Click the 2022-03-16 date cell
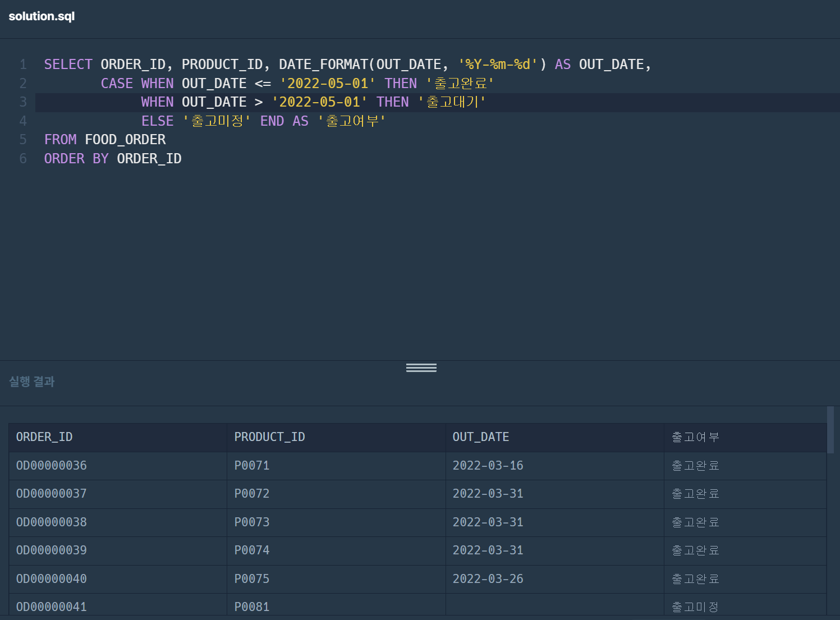 click(488, 466)
